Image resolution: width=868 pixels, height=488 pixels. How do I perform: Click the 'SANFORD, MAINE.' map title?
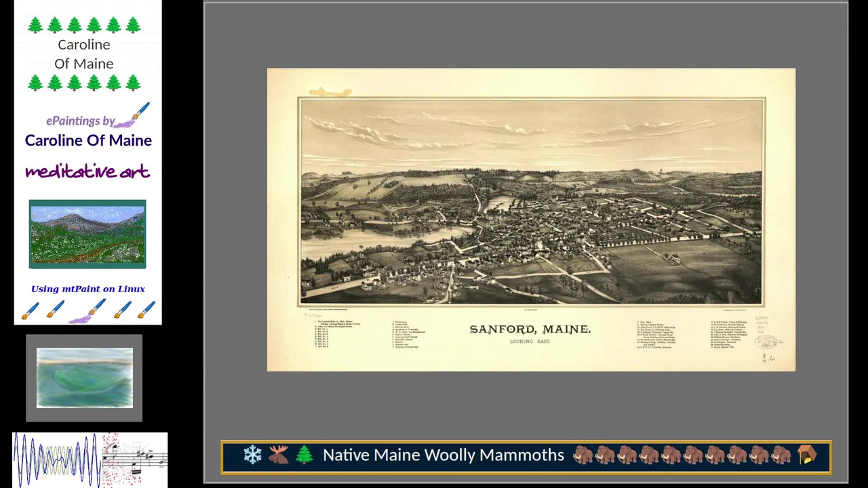coord(530,329)
